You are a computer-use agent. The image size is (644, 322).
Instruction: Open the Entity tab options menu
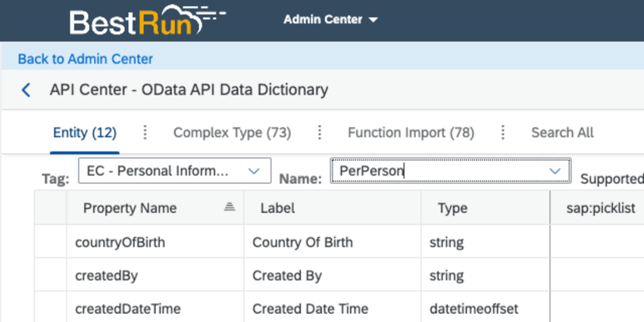click(x=145, y=133)
